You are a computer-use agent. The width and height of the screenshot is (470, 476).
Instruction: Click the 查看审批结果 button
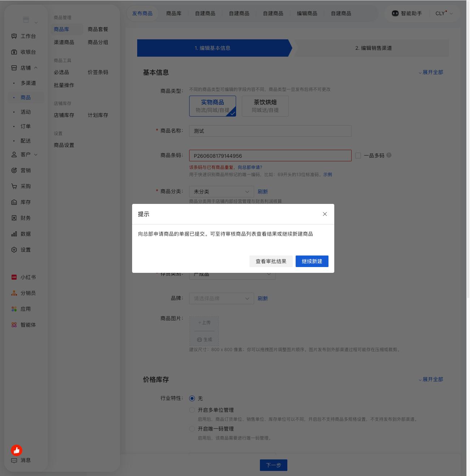click(x=271, y=261)
